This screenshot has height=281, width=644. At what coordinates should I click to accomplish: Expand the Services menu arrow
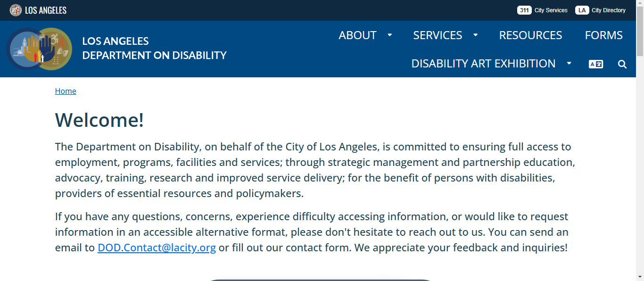point(476,35)
